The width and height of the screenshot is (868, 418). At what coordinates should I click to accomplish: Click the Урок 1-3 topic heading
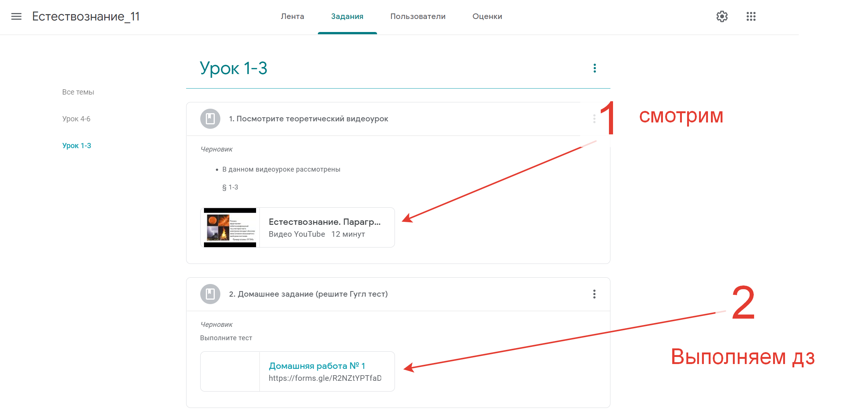click(x=233, y=68)
